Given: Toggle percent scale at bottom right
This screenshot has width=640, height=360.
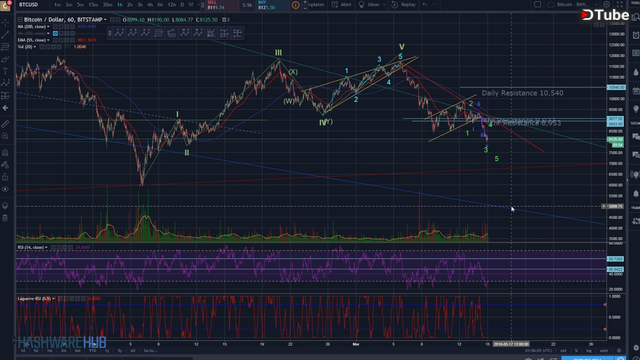Looking at the screenshot, I should coord(576,351).
